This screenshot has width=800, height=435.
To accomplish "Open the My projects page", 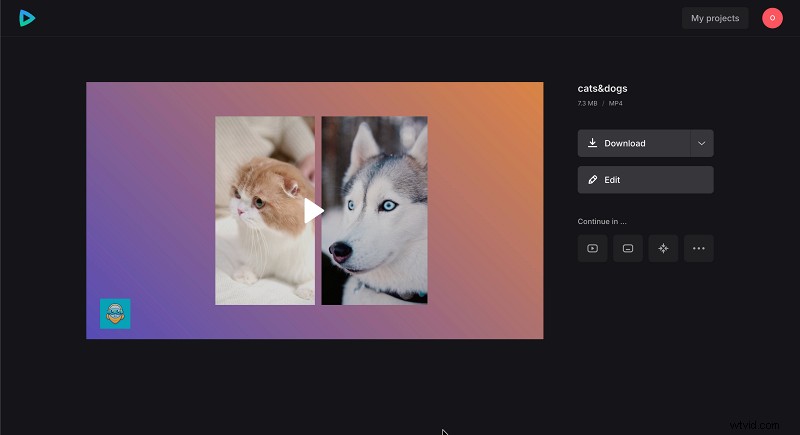I will point(715,18).
